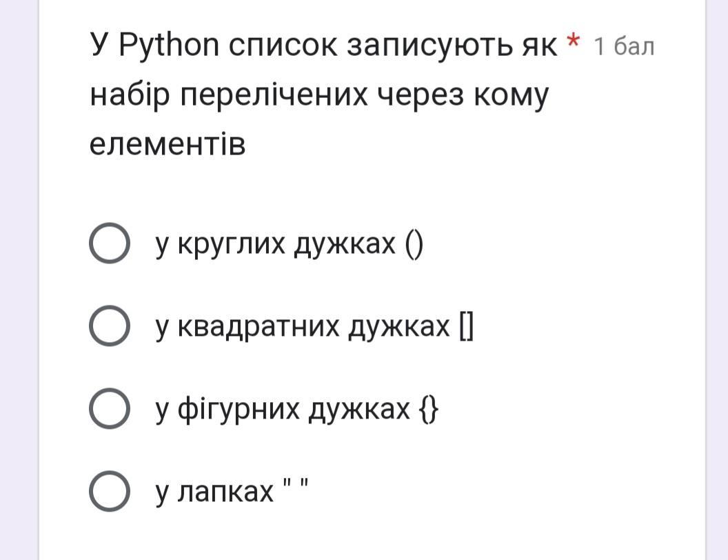The height and width of the screenshot is (560, 728).
Task: Click the red required asterisk
Action: pos(572,43)
